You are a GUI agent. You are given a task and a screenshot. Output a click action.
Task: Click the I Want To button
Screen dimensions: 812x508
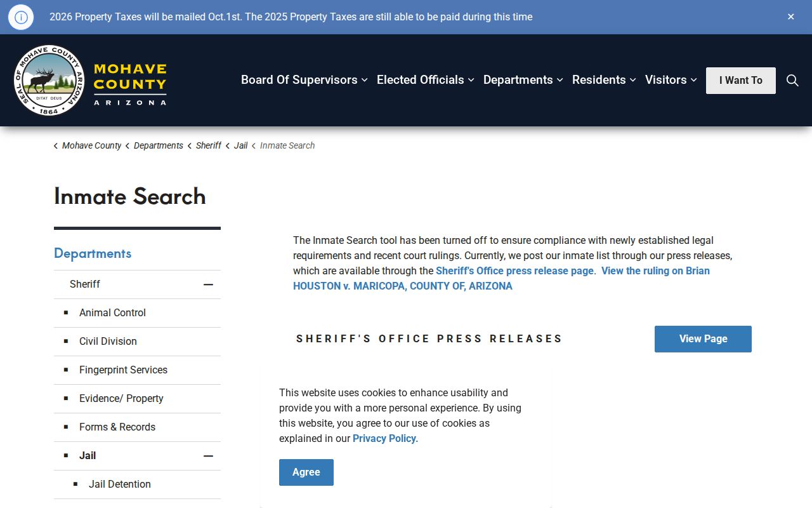pos(741,81)
